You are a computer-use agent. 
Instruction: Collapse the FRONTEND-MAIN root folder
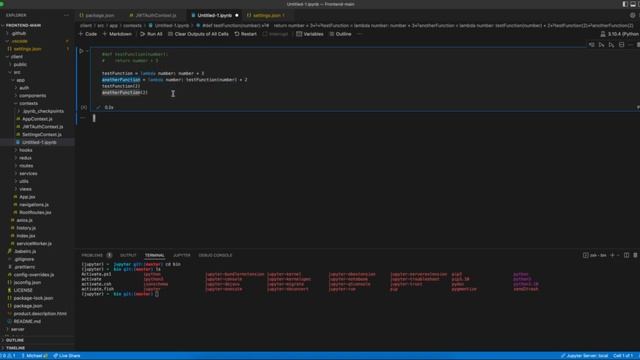point(23,25)
